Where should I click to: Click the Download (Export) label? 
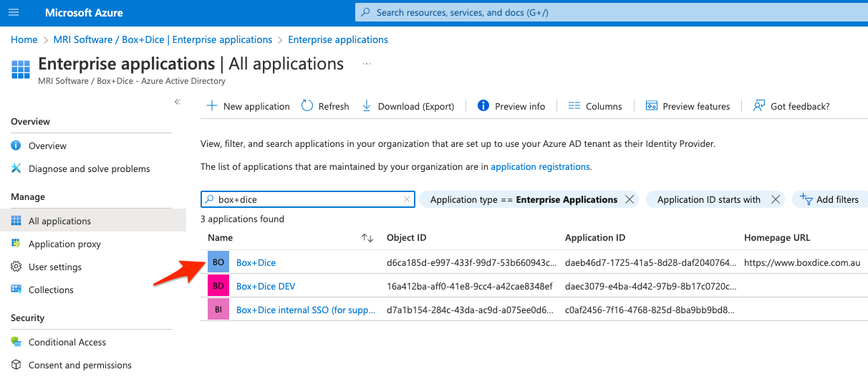(416, 106)
